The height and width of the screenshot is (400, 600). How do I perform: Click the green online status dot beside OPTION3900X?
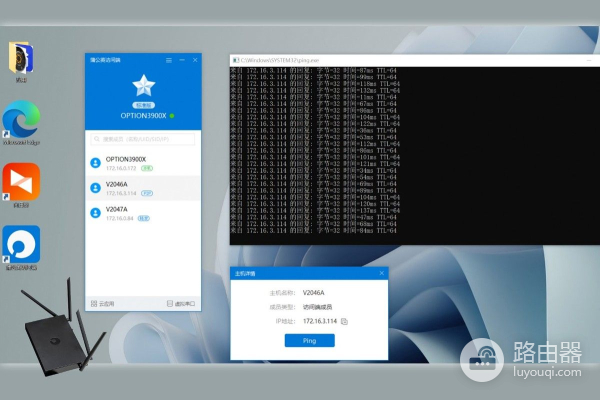(x=172, y=116)
